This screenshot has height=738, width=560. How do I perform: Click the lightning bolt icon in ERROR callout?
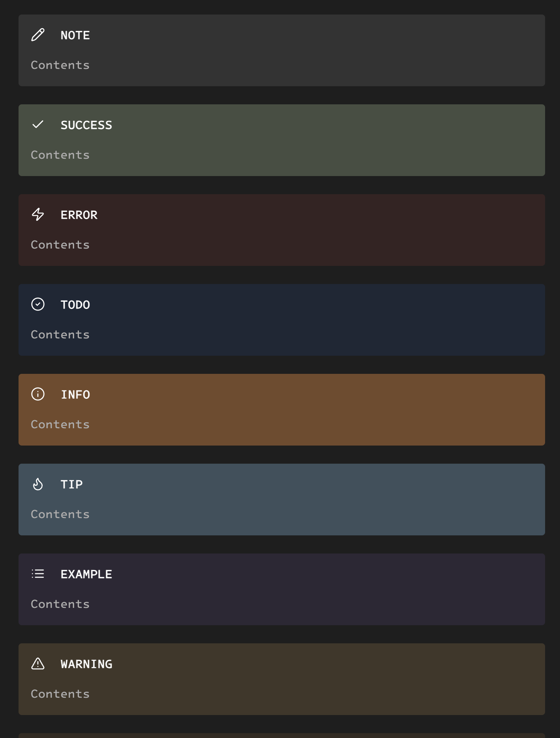[38, 214]
